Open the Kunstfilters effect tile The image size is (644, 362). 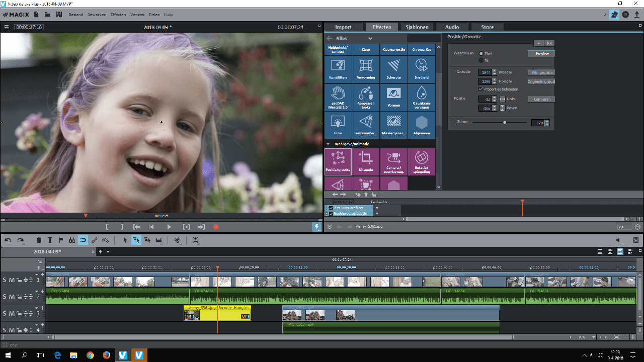point(338,69)
